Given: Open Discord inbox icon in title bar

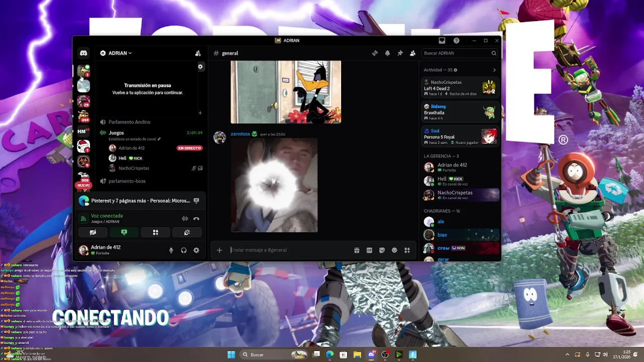Looking at the screenshot, I should [442, 41].
